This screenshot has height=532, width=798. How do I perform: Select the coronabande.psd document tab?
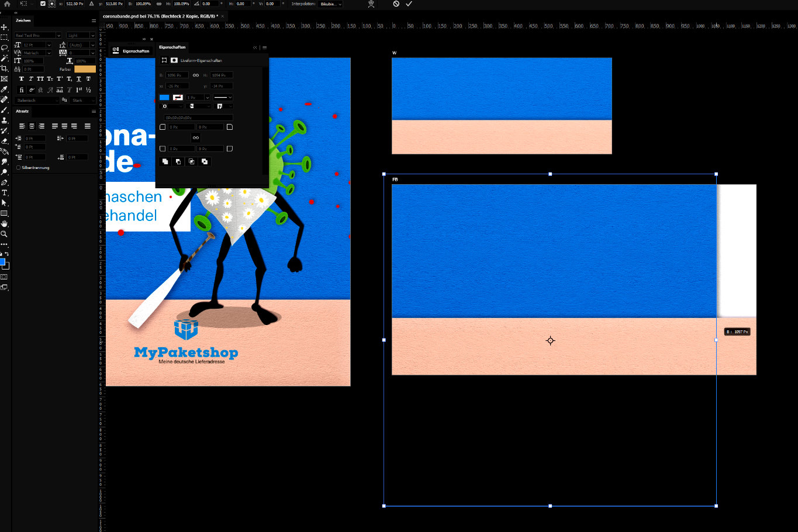(160, 16)
